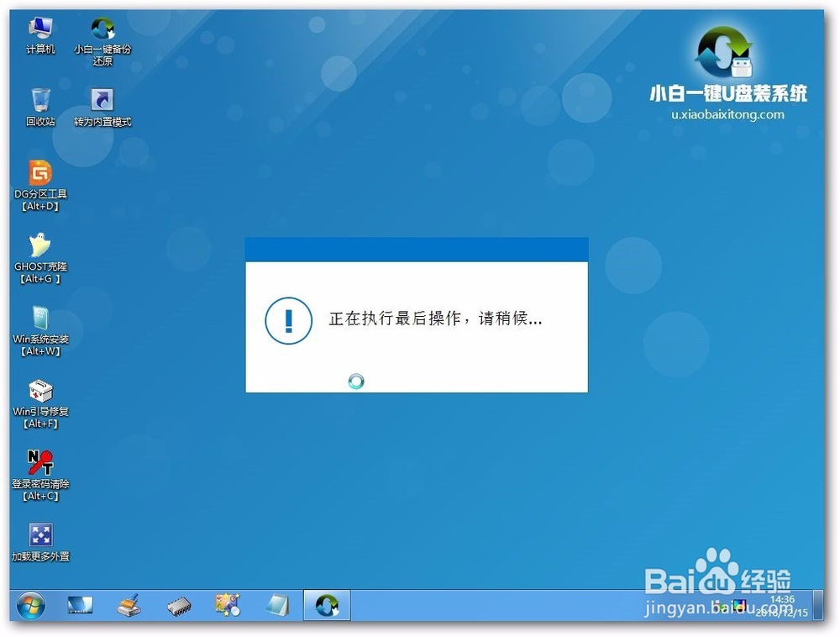Activate the 小白 installer taskbar icon
Viewport: 840px width, 637px height.
[x=327, y=604]
